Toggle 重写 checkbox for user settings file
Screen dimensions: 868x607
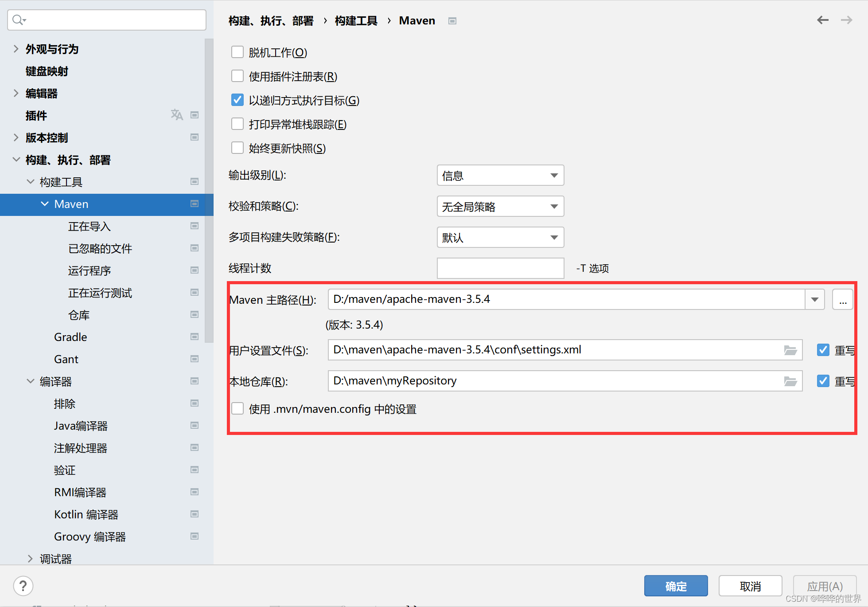click(823, 350)
